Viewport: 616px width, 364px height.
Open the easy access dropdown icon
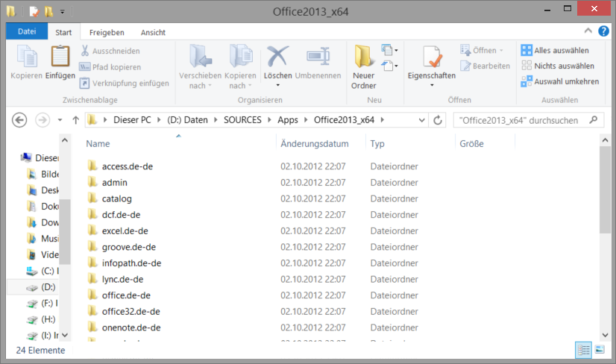coord(389,66)
